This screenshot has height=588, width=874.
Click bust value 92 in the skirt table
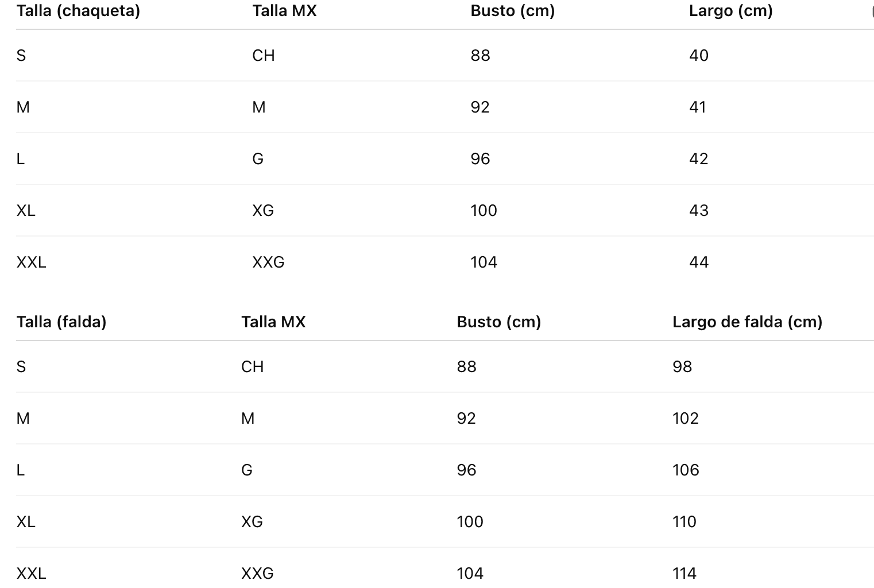click(x=466, y=419)
